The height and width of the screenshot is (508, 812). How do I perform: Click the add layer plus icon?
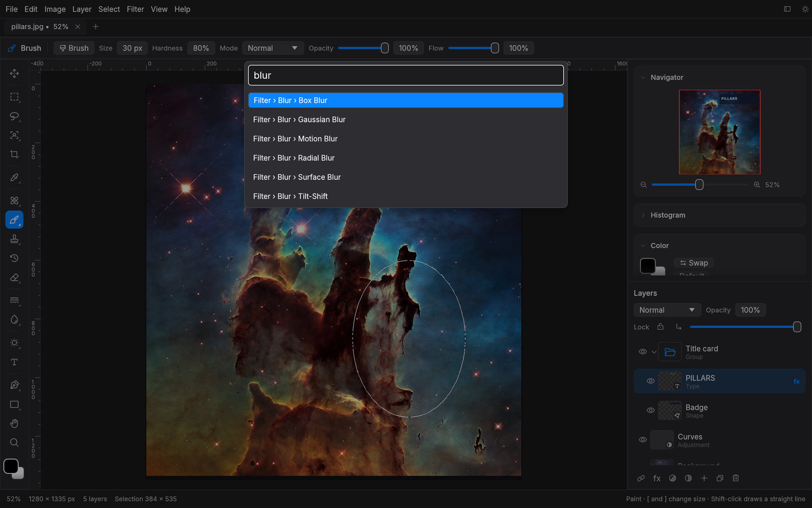click(x=704, y=478)
